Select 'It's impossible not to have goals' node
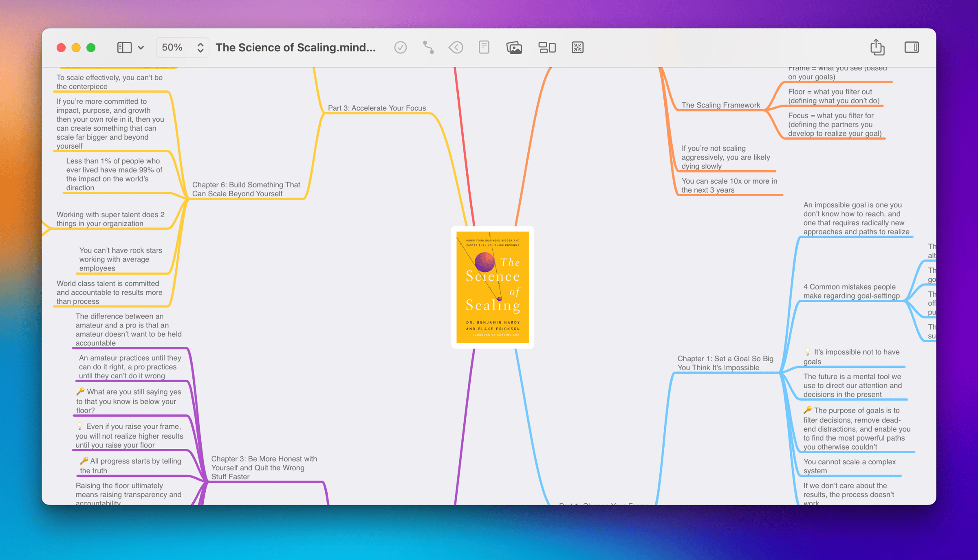Screen dimensions: 978x560 (x=851, y=357)
